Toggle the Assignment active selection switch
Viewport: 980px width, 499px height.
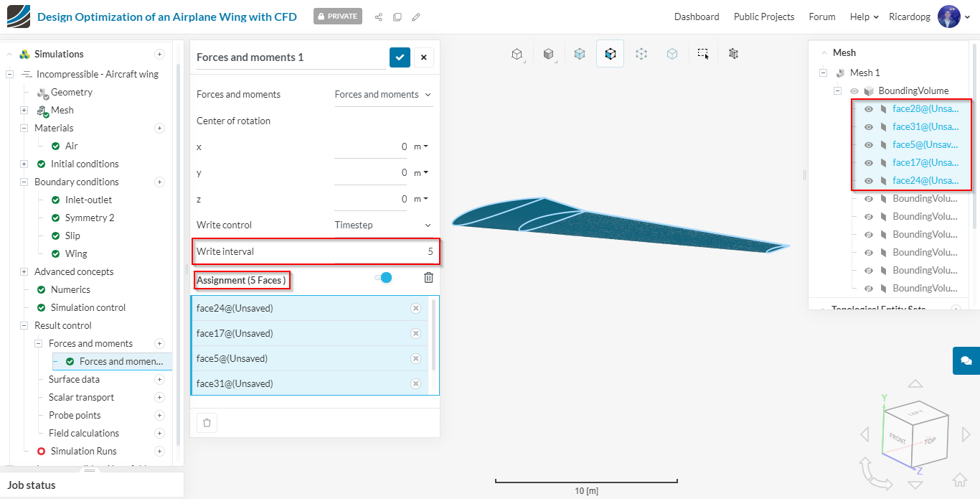click(383, 278)
